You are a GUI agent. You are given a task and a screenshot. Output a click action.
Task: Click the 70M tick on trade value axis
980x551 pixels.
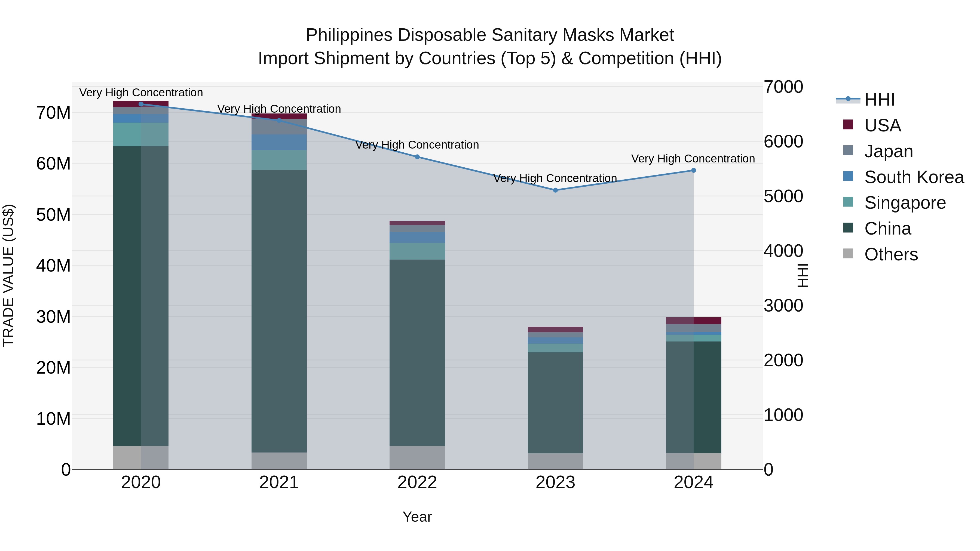pyautogui.click(x=53, y=113)
